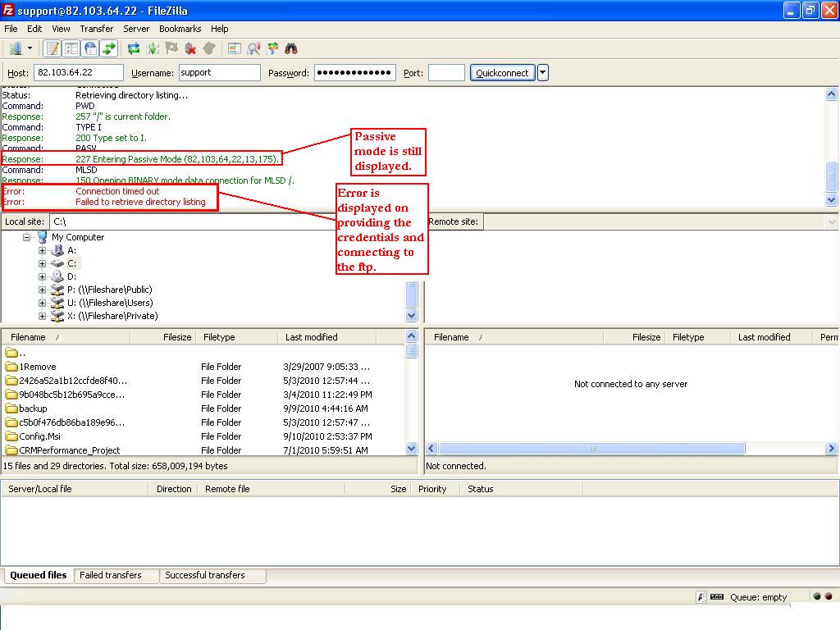This screenshot has height=630, width=840.
Task: Select the My Computer icon
Action: (43, 237)
